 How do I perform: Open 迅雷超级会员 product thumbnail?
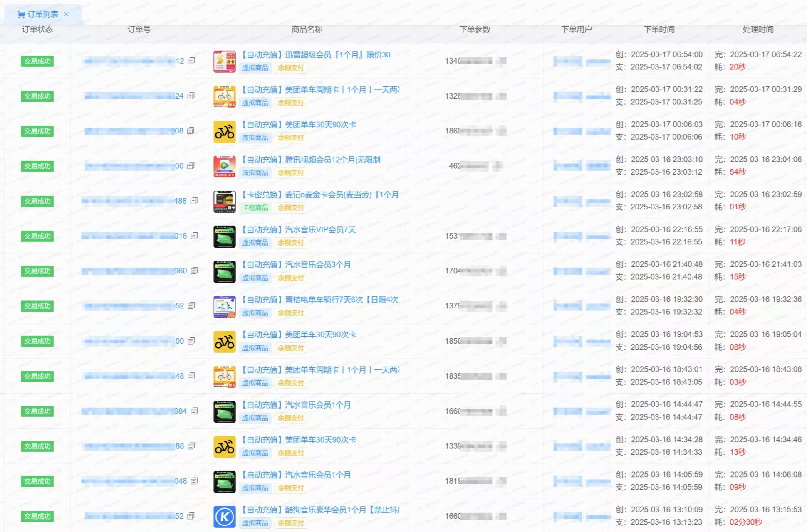(225, 62)
